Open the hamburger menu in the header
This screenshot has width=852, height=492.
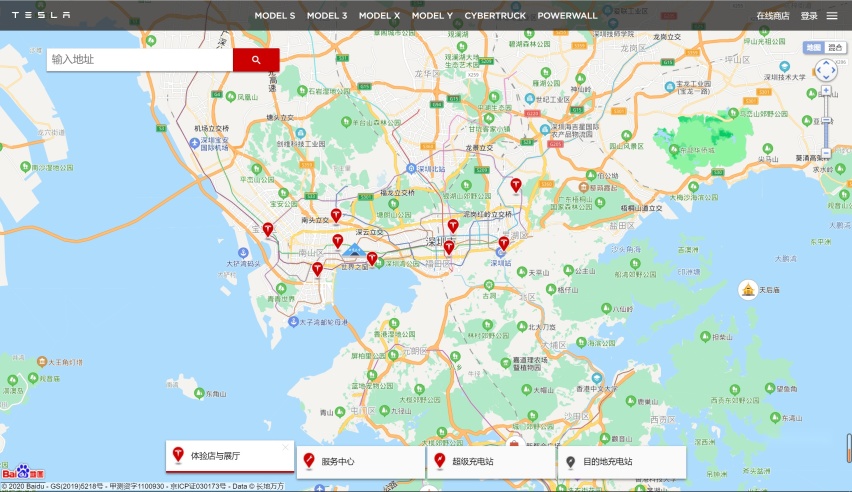tap(832, 16)
